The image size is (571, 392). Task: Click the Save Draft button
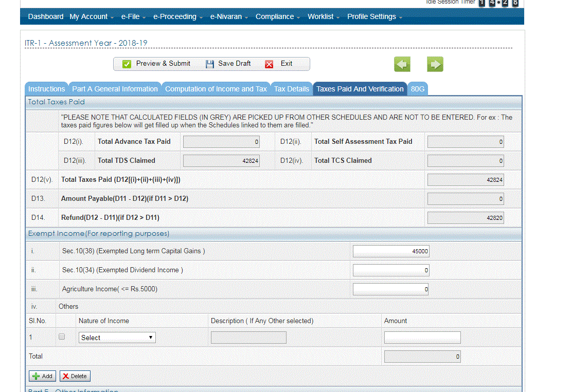tap(228, 64)
